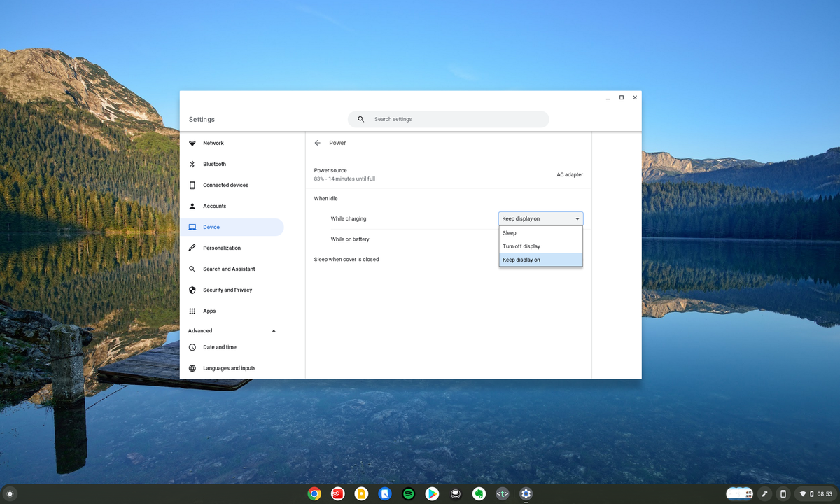
Task: Open the "While on battery" dropdown
Action: coord(540,239)
